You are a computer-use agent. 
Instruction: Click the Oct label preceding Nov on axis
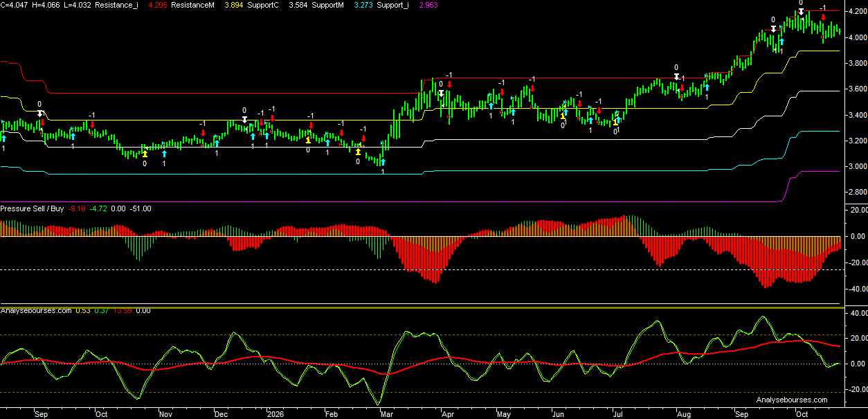[x=100, y=414]
